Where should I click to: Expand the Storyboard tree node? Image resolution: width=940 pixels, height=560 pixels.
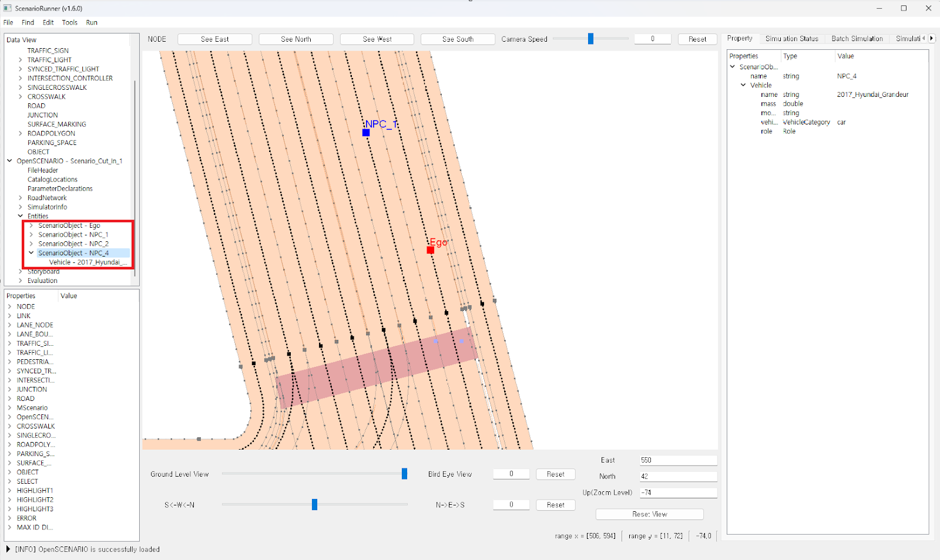pyautogui.click(x=21, y=272)
